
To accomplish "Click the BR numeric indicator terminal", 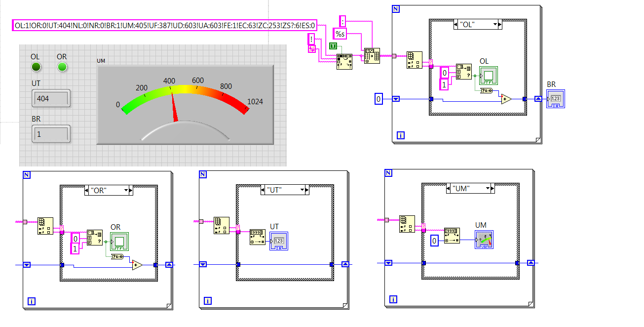I will coord(556,99).
